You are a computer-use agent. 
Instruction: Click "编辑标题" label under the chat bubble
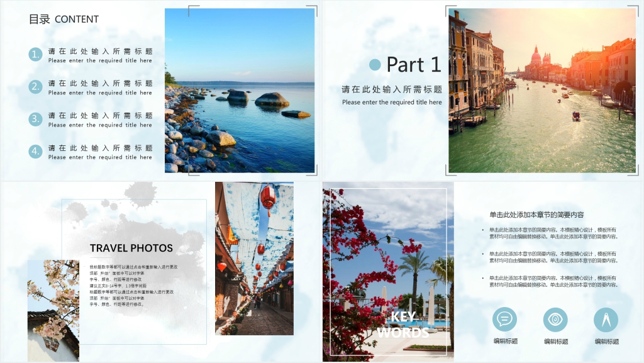point(505,341)
